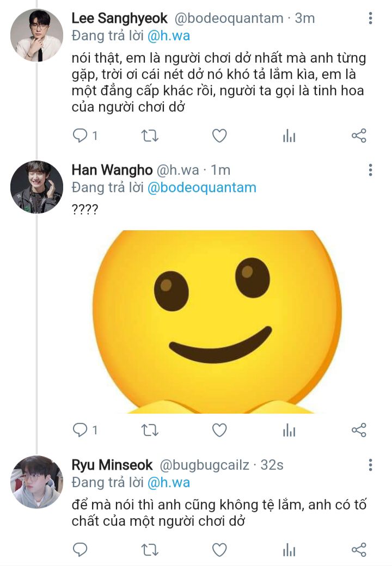Retweet Lee Sanghyeok's tweet
This screenshot has height=566, width=392.
(149, 136)
